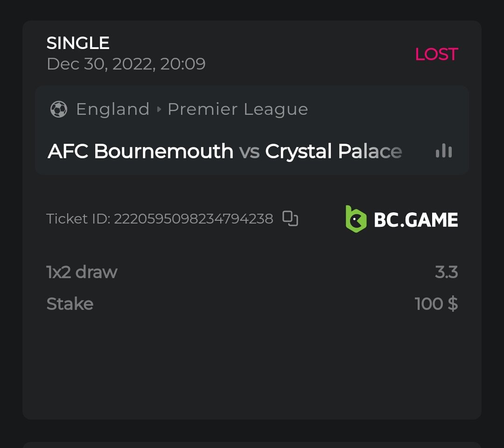Screen dimensions: 504x448
Task: Select the AFC Bournemouth team name
Action: [x=140, y=151]
